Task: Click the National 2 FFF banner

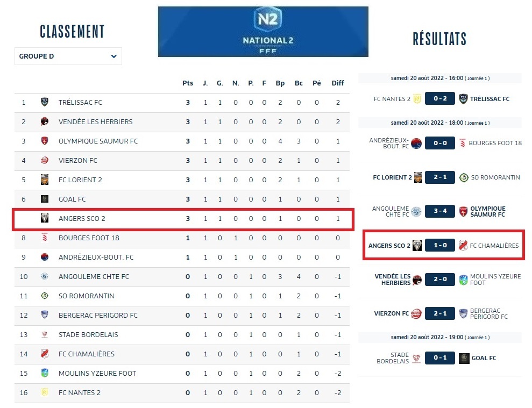Action: 263,32
